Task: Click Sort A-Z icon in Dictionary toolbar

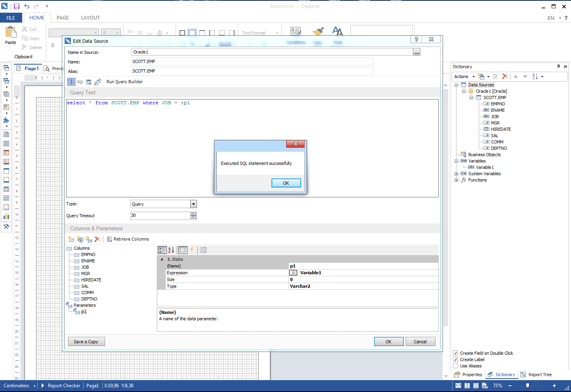Action: pyautogui.click(x=535, y=76)
